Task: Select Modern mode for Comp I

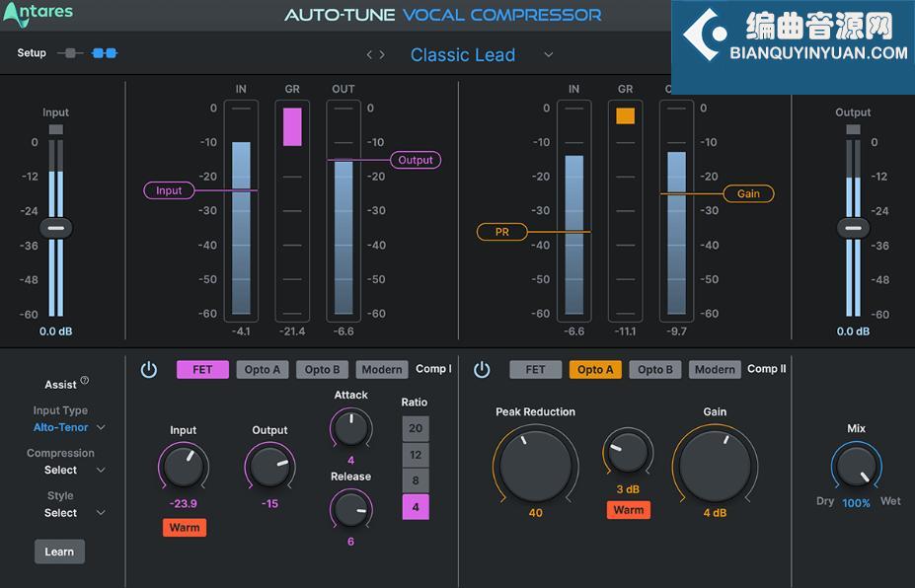Action: click(382, 370)
